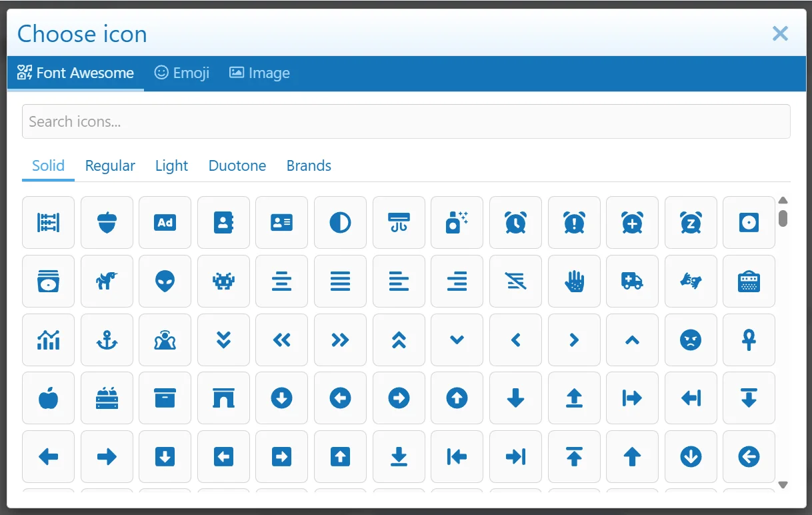Show the Regular icon style
The height and width of the screenshot is (515, 812).
pos(110,166)
